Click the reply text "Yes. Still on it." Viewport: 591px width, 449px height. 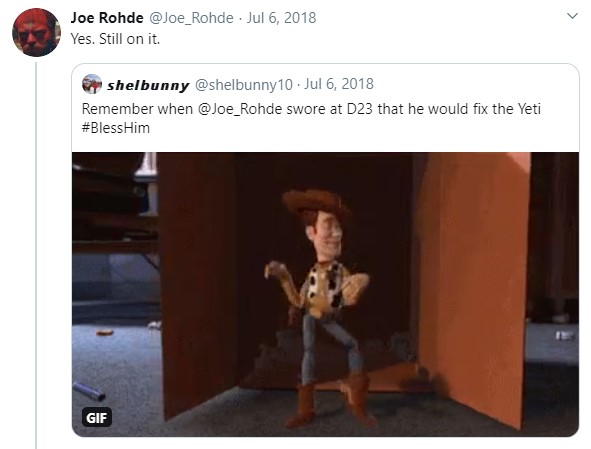[x=115, y=39]
